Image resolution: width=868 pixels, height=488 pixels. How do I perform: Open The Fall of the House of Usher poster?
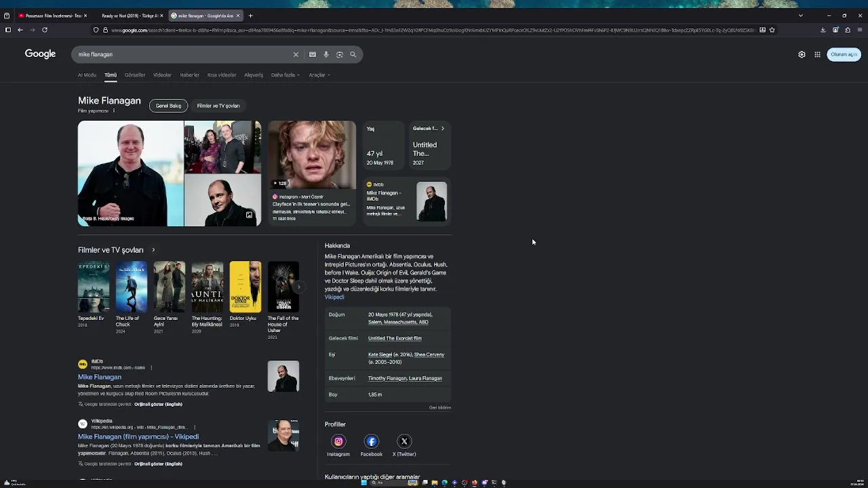tap(283, 287)
